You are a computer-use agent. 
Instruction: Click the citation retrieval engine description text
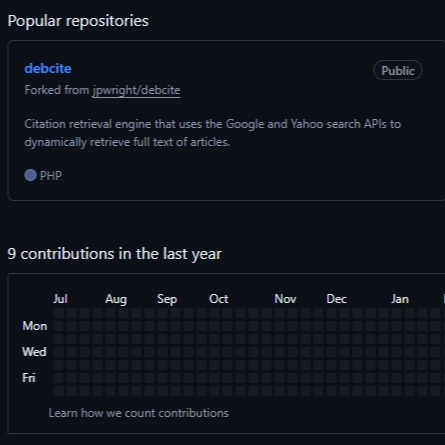[212, 133]
